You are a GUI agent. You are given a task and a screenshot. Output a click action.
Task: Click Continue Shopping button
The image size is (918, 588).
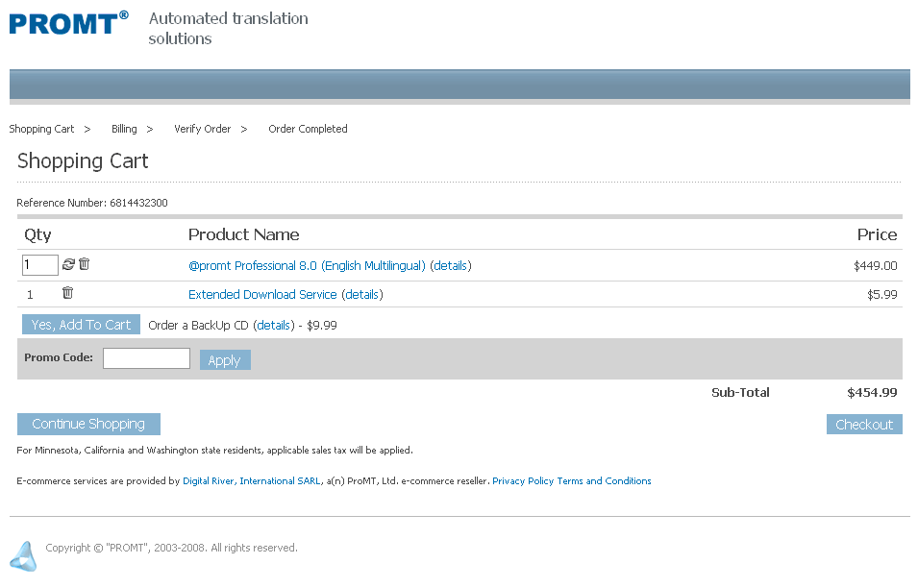click(x=88, y=424)
